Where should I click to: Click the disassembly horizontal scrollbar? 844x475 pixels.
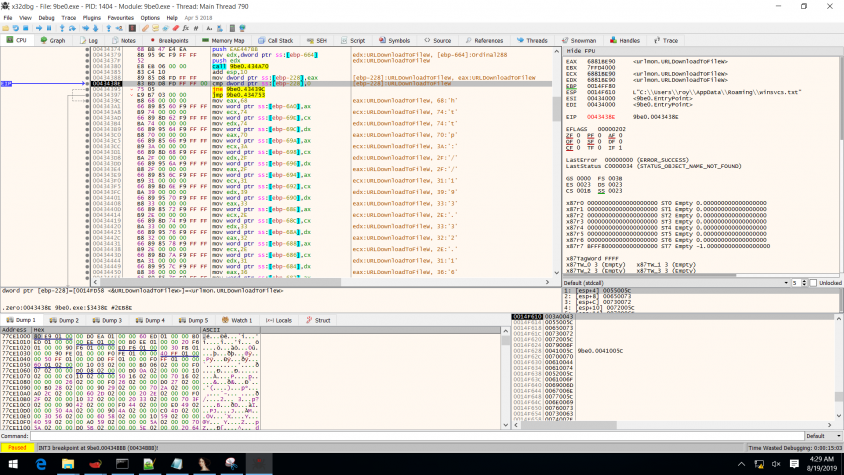coord(321,282)
